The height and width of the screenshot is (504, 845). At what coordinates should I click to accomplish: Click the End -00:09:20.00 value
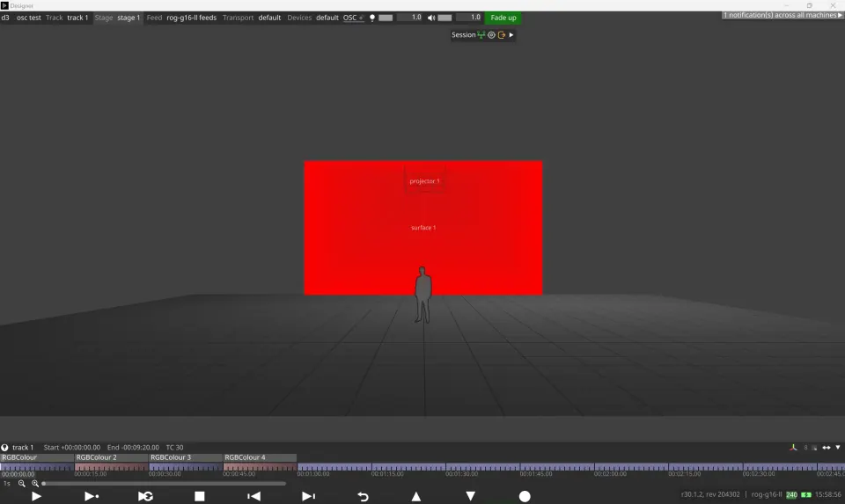(x=133, y=448)
